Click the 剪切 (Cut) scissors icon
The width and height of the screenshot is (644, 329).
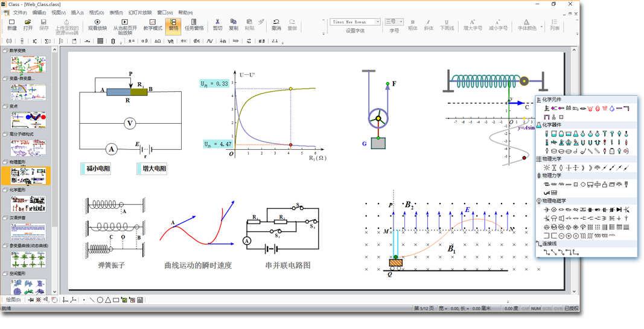click(217, 24)
